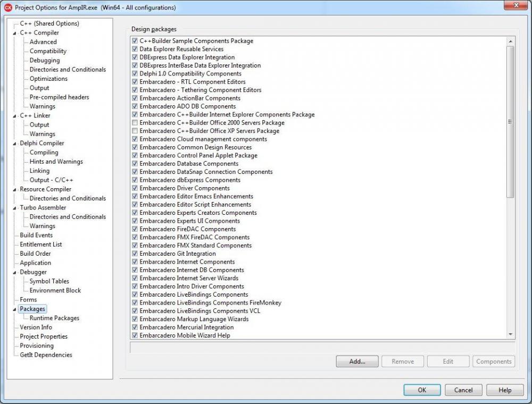Disable Embarcadero Mercurial Integration checkbox
The width and height of the screenshot is (532, 404).
(x=135, y=327)
